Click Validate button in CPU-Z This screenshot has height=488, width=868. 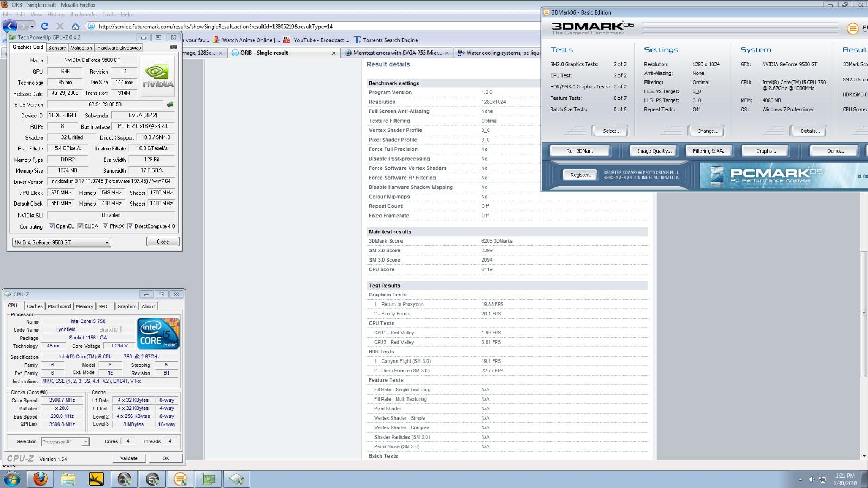pyautogui.click(x=129, y=458)
